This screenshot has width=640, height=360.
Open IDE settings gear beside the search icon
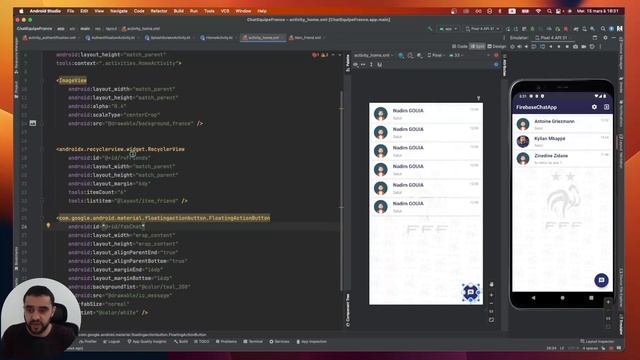[611, 29]
